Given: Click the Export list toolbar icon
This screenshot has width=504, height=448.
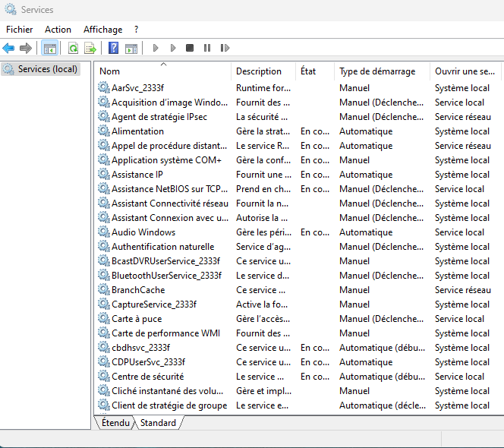Looking at the screenshot, I should coord(90,49).
